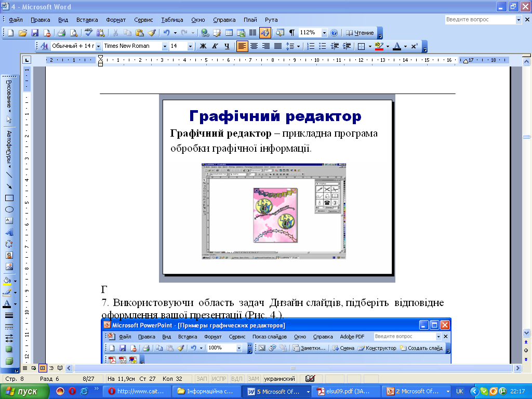The image size is (532, 399).
Task: Click the Drawing toolbar fill color bucket
Action: (x=7, y=281)
